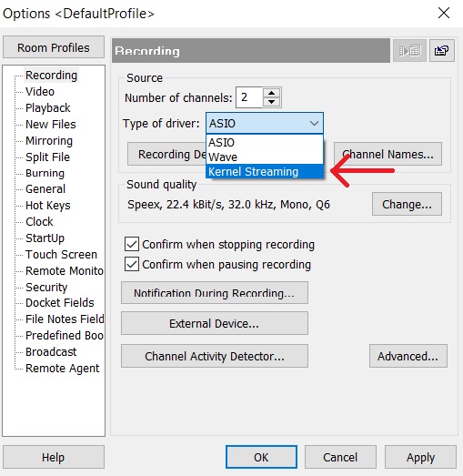Toggle Confirm when stopping recording checkbox
The image size is (463, 476).
point(132,245)
